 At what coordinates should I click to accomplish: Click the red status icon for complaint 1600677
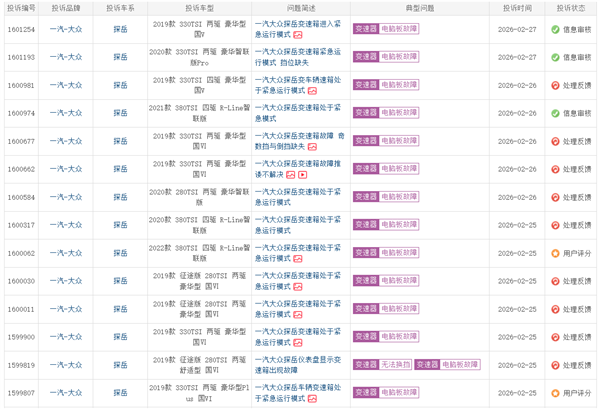point(555,142)
